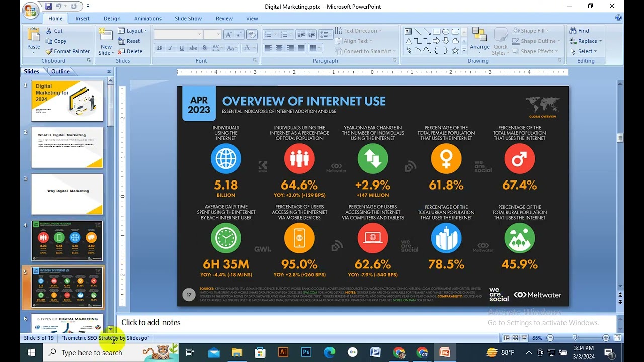Open Shape Effects dropdown

535,51
